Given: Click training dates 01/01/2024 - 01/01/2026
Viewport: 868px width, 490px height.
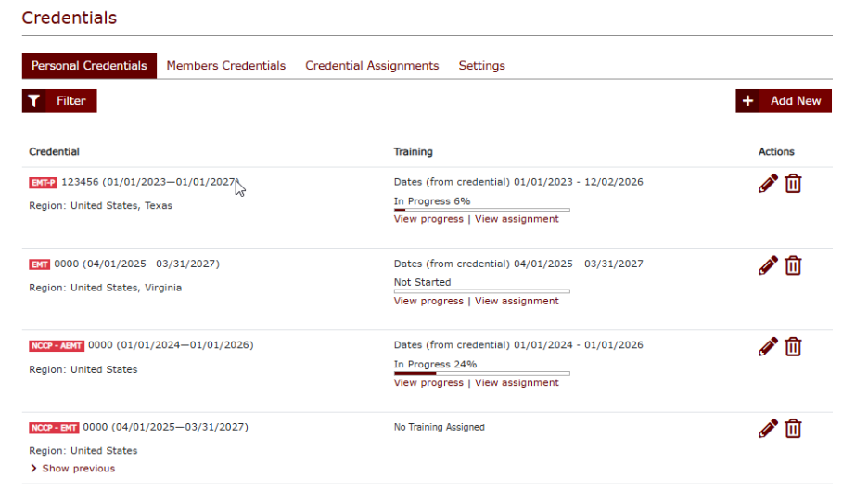Looking at the screenshot, I should (x=579, y=345).
